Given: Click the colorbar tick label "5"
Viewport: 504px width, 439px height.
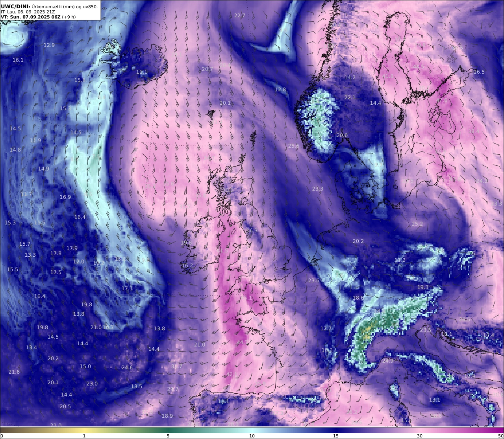Looking at the screenshot, I should [168, 436].
